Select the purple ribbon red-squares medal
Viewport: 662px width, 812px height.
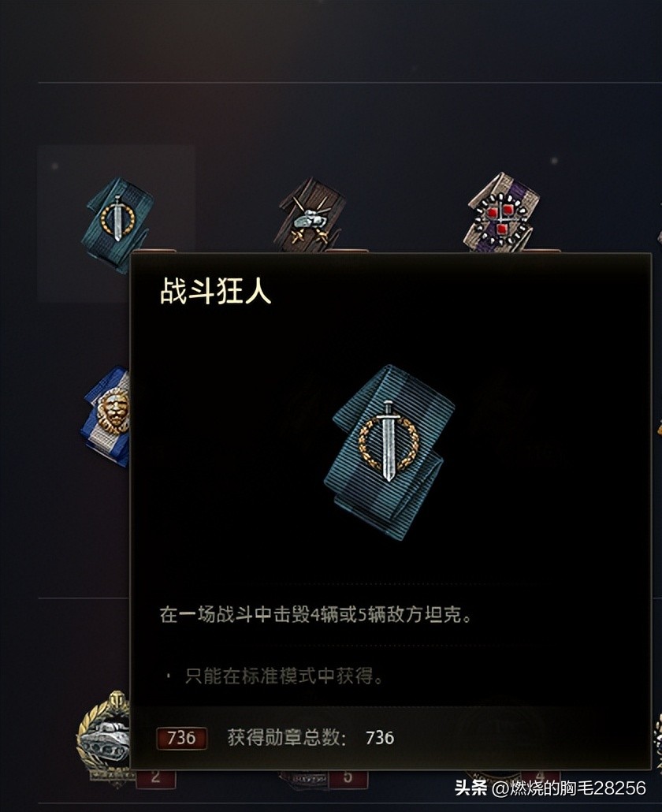(501, 212)
